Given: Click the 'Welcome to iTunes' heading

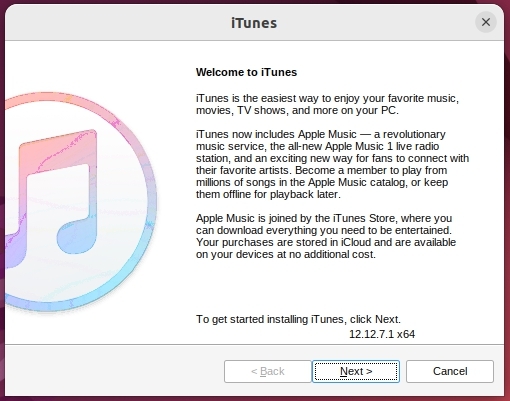Looking at the screenshot, I should coord(246,72).
